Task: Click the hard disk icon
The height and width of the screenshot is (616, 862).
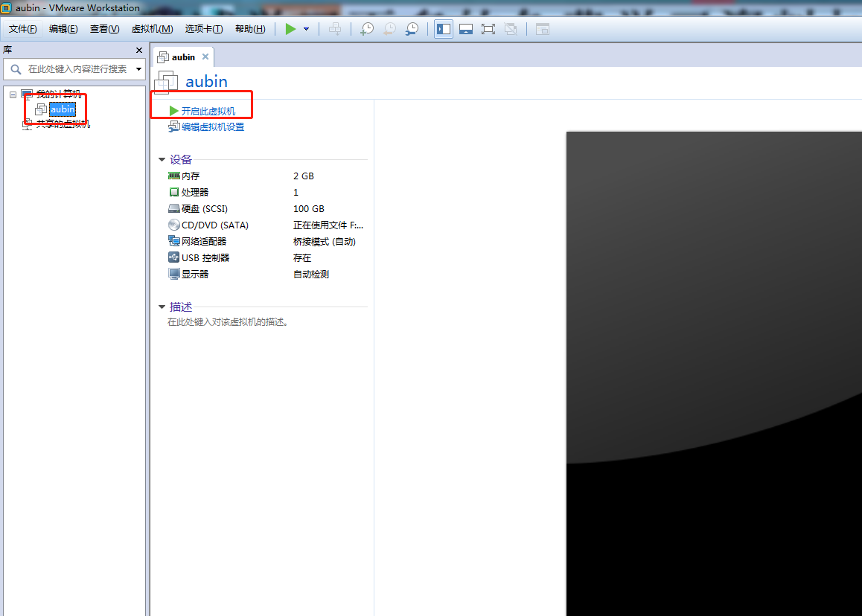Action: pos(173,209)
